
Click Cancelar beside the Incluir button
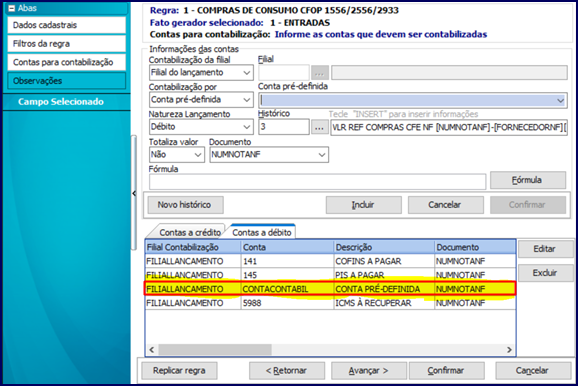(x=446, y=205)
